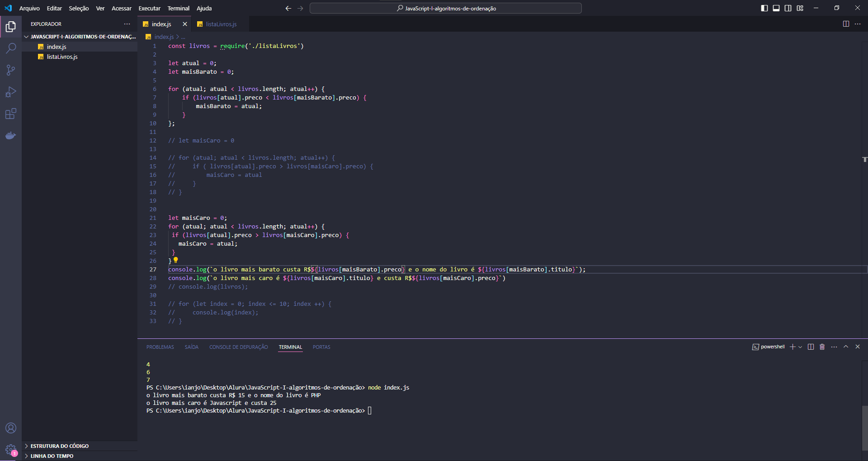Open the launch profile dropdown arrow
This screenshot has height=461, width=868.
point(800,347)
